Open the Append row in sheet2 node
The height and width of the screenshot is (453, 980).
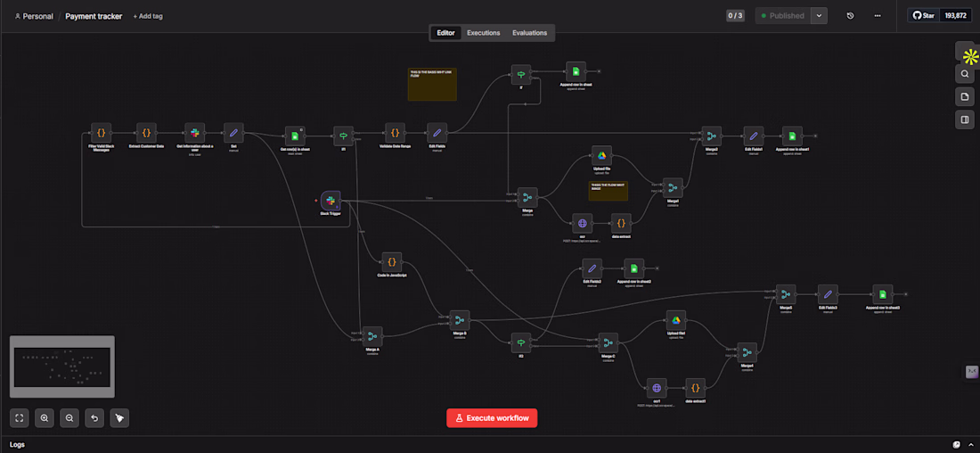click(x=633, y=268)
